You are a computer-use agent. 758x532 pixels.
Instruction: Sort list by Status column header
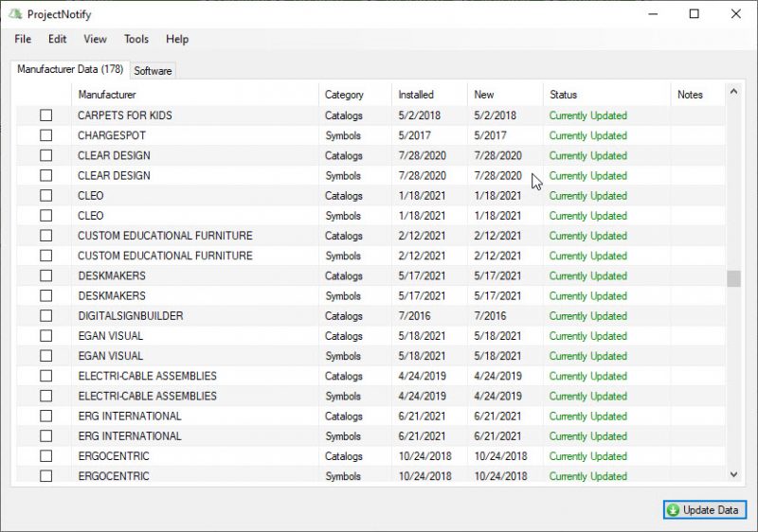click(x=606, y=95)
